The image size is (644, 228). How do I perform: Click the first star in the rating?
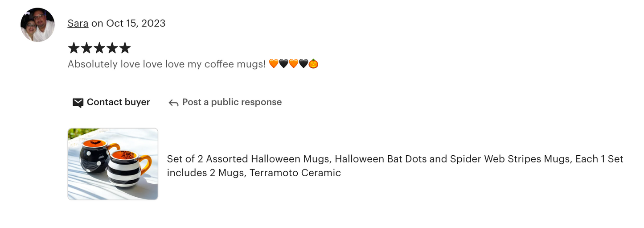click(74, 48)
